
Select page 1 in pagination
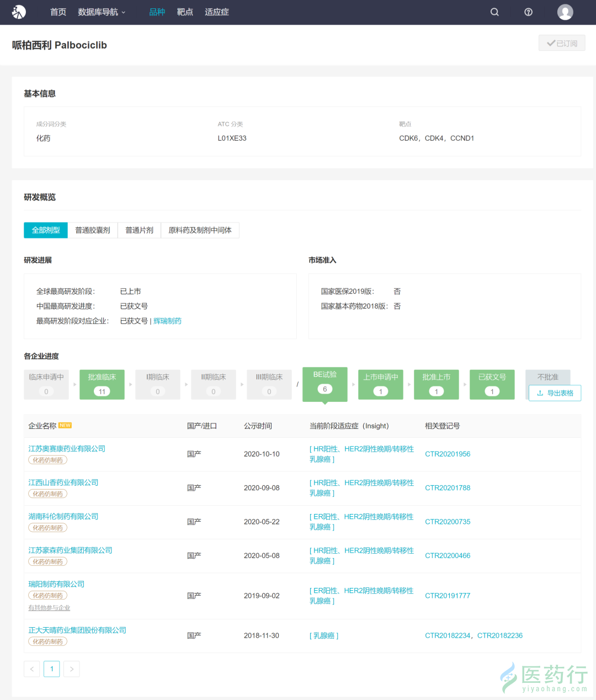click(52, 669)
